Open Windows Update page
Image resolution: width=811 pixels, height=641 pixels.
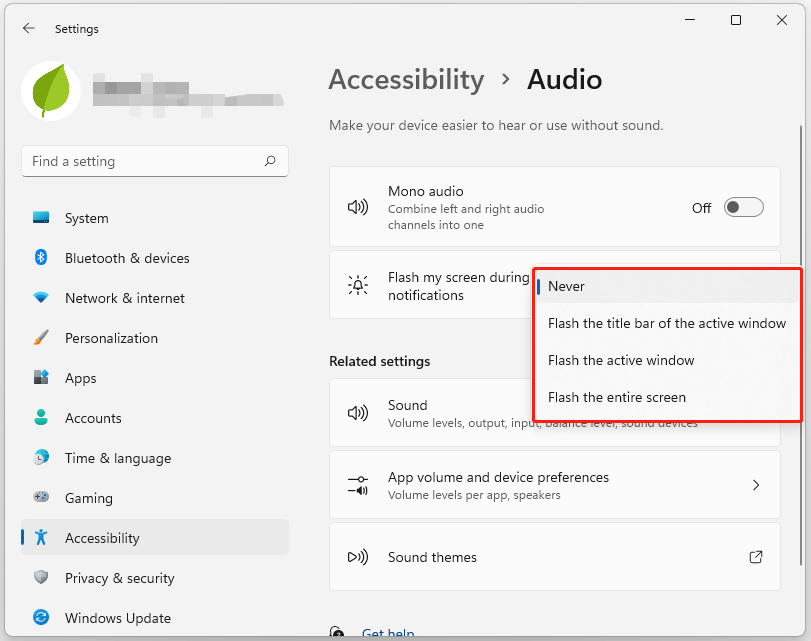pos(117,618)
